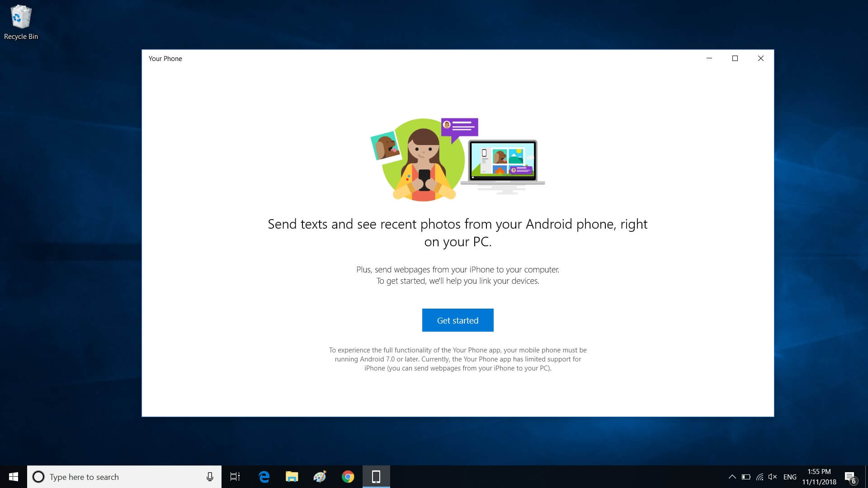Activate the search microphone icon
The width and height of the screenshot is (868, 488).
(210, 477)
